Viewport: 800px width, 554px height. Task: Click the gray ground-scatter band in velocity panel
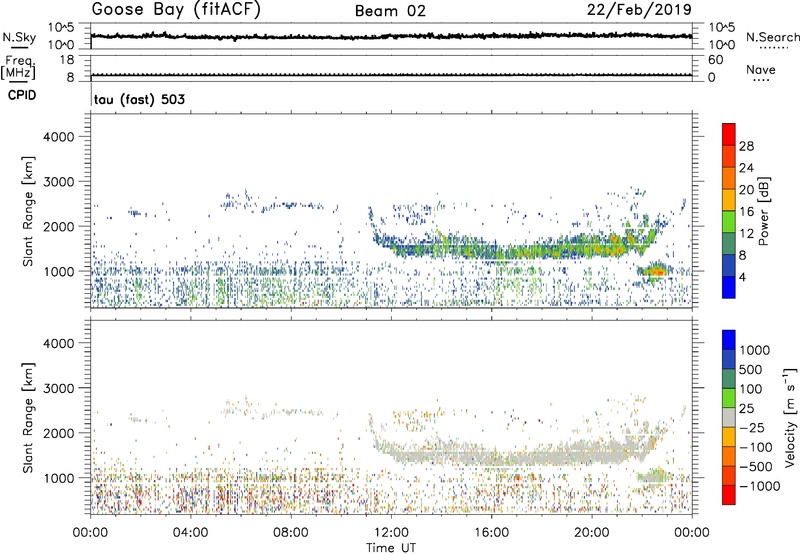[x=510, y=453]
